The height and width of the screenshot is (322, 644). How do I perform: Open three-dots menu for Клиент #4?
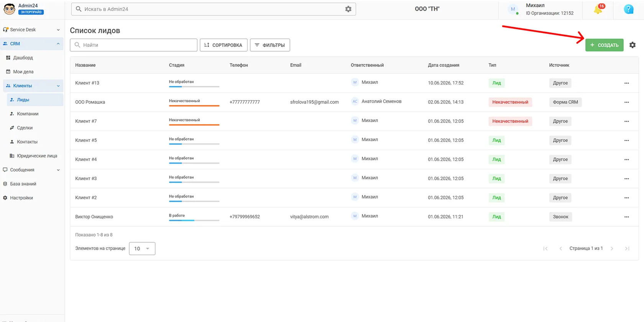click(626, 159)
